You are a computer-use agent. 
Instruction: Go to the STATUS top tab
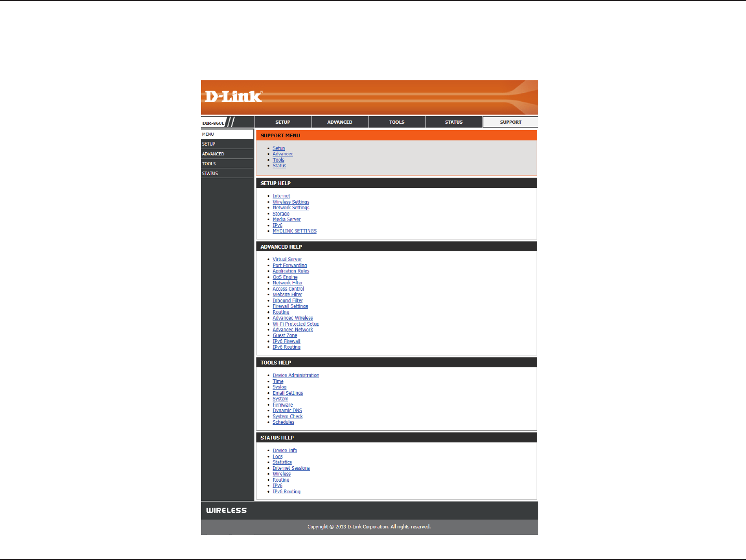454,122
